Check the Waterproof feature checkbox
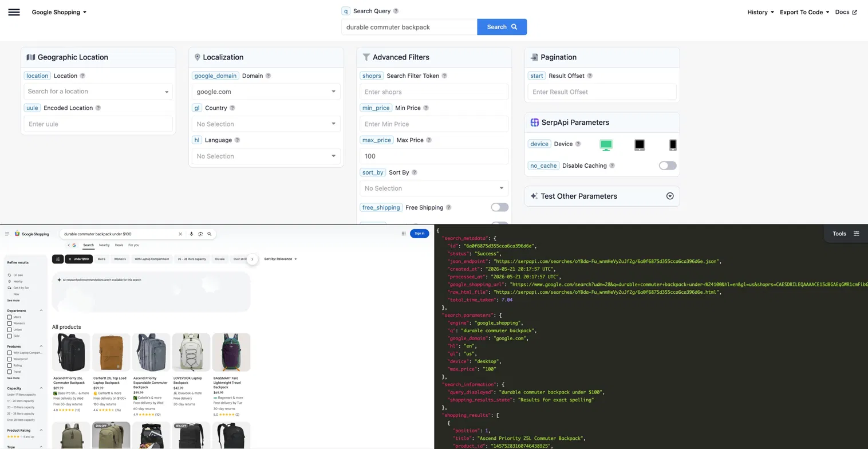The height and width of the screenshot is (449, 868). pos(10,359)
